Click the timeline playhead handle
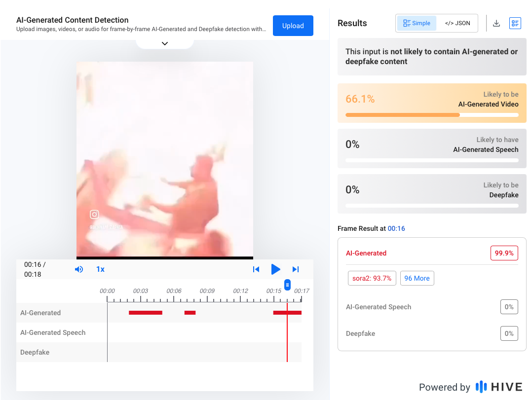Screen dimensions: 532x400 coord(287,285)
